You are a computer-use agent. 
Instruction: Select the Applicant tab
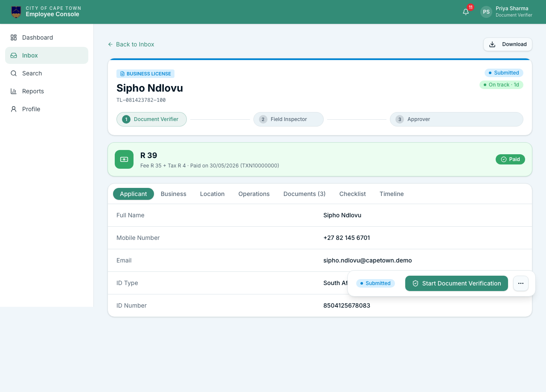point(134,194)
